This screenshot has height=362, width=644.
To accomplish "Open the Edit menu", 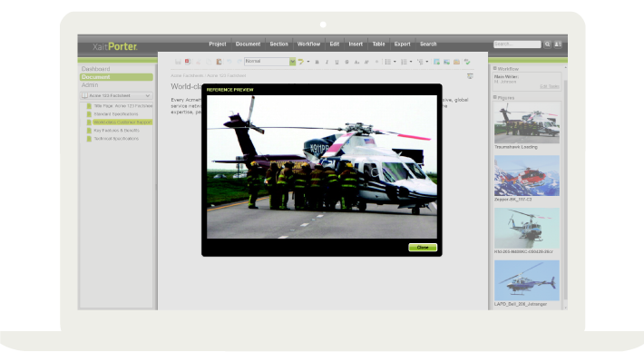I will click(x=335, y=44).
